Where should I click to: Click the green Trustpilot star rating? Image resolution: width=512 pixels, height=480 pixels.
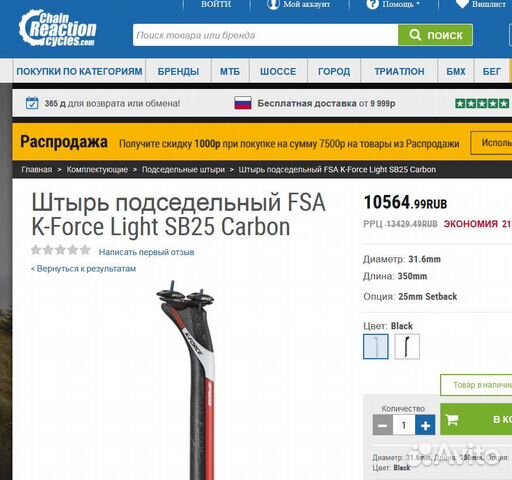pyautogui.click(x=482, y=103)
